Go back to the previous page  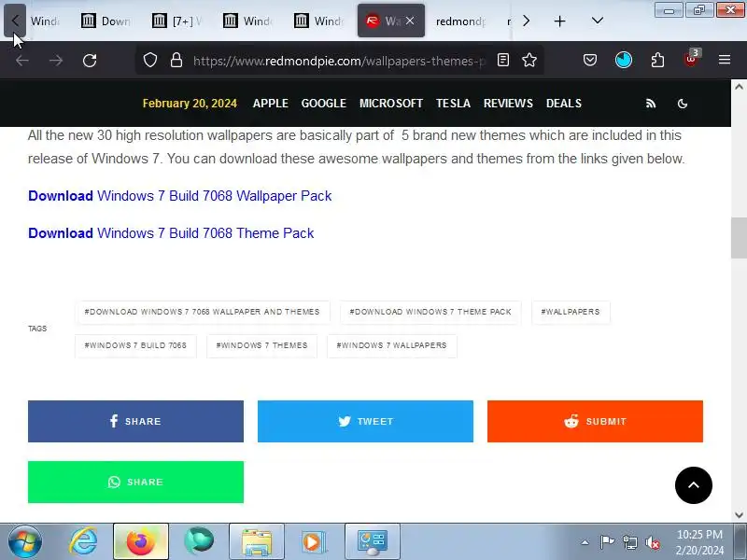pyautogui.click(x=21, y=61)
